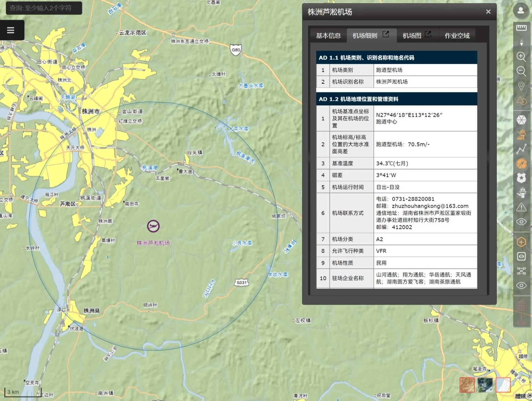Open 机场图 in external window
532x401 pixels.
[x=428, y=34]
